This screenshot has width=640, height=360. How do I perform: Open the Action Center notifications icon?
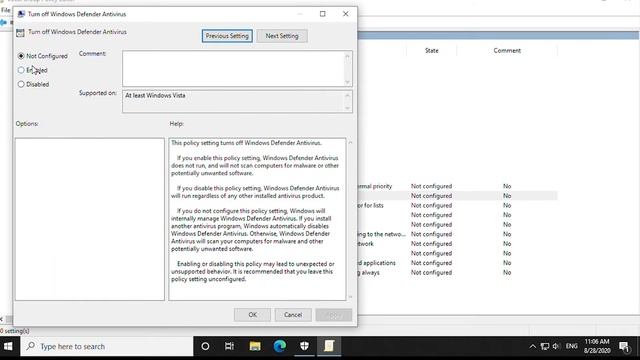[624, 347]
